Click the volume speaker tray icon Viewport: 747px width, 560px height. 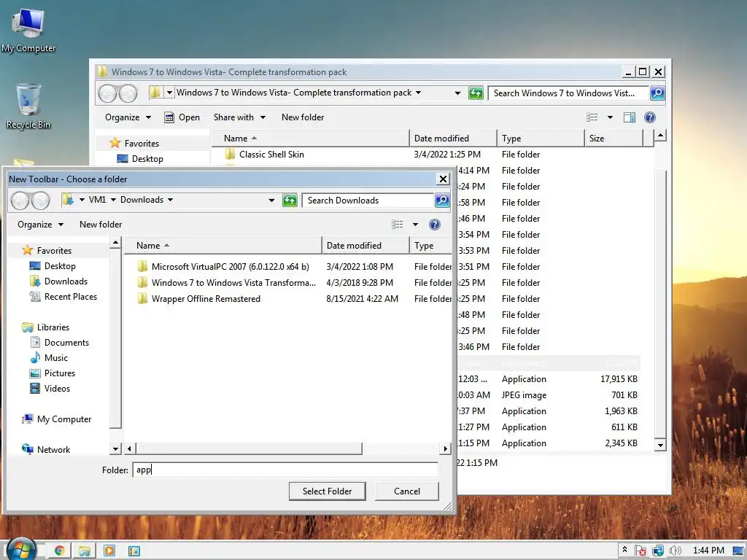coord(675,551)
